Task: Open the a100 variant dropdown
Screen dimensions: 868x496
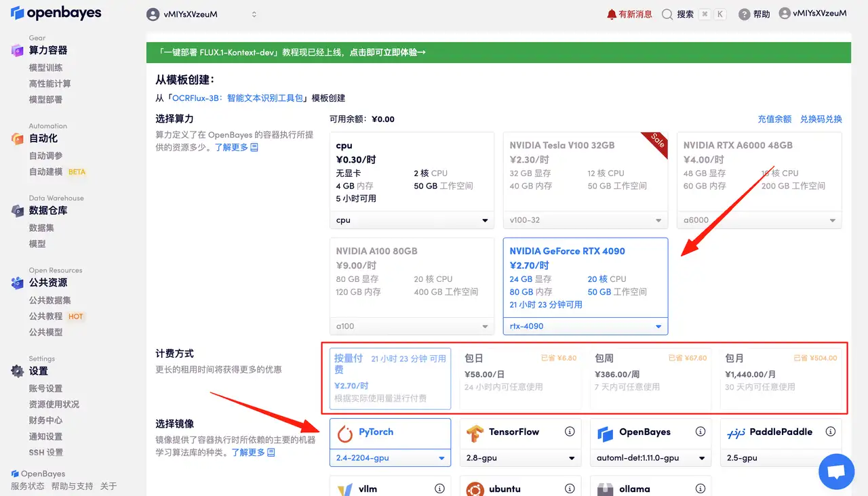Action: pyautogui.click(x=412, y=326)
